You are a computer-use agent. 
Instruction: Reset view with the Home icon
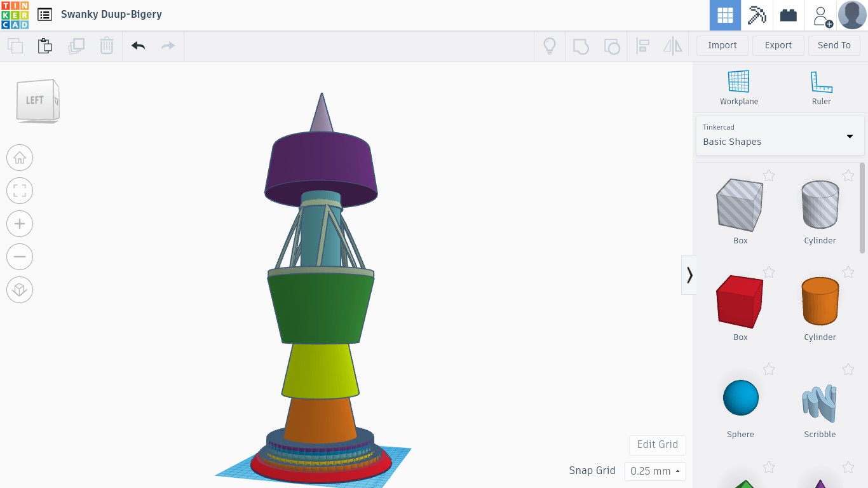click(20, 158)
